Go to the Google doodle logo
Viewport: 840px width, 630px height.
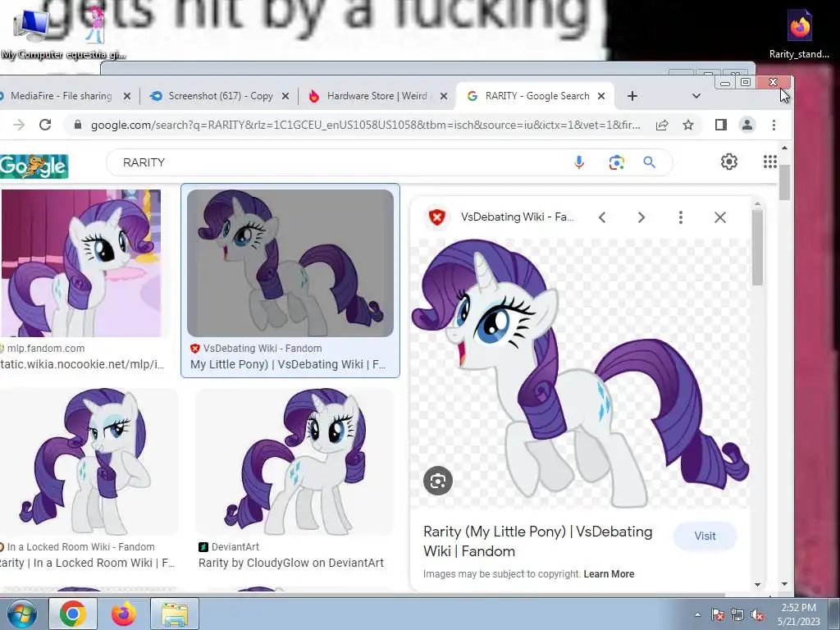click(x=34, y=166)
